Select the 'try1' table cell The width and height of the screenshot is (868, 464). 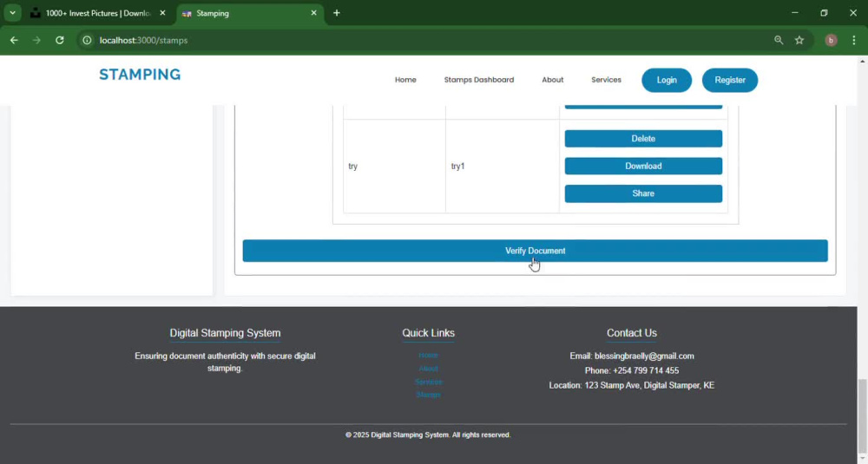pyautogui.click(x=502, y=166)
